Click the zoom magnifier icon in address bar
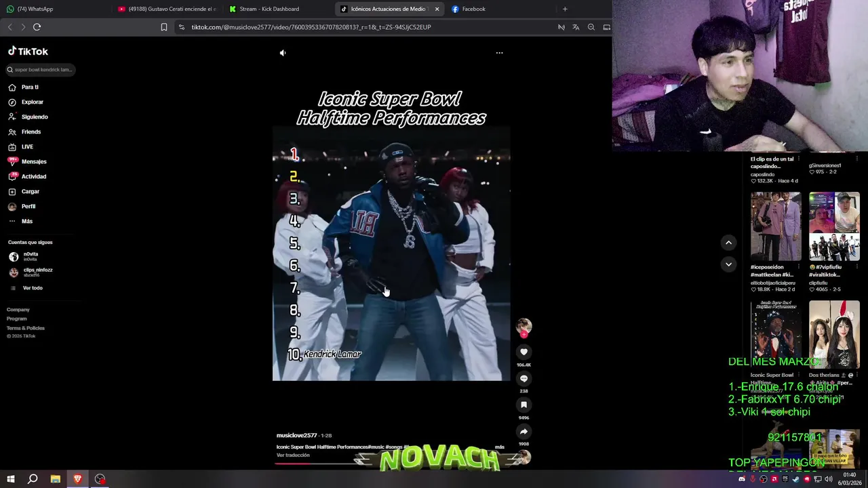Viewport: 868px width, 488px height. pos(591,27)
